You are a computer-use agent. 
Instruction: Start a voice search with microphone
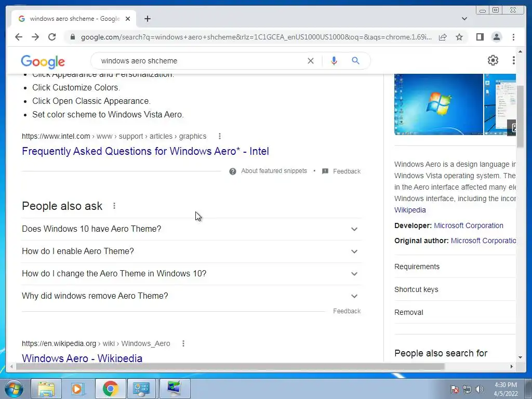coord(334,61)
